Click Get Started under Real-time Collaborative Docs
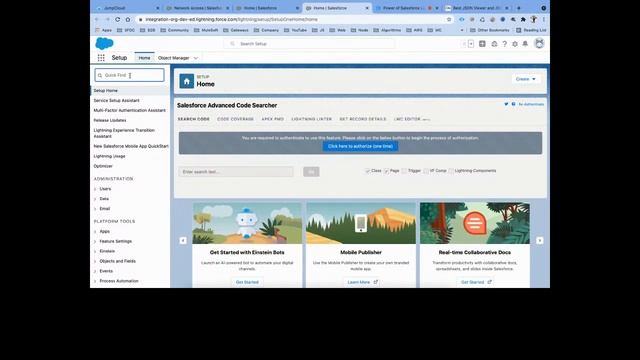 (476, 282)
